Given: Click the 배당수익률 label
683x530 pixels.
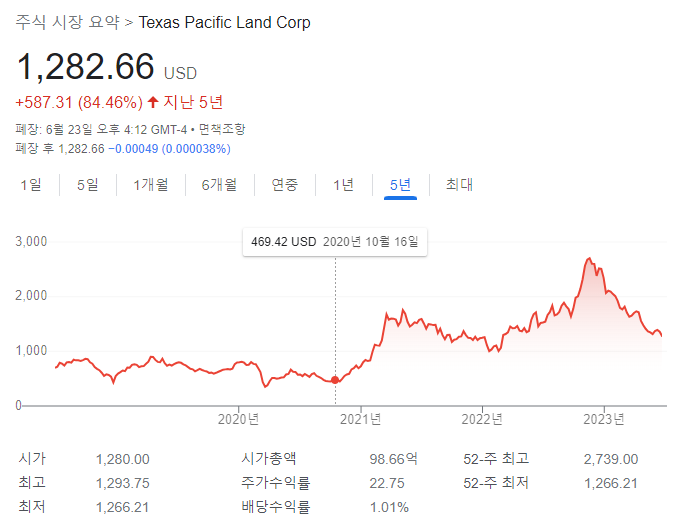Looking at the screenshot, I should pyautogui.click(x=276, y=507).
